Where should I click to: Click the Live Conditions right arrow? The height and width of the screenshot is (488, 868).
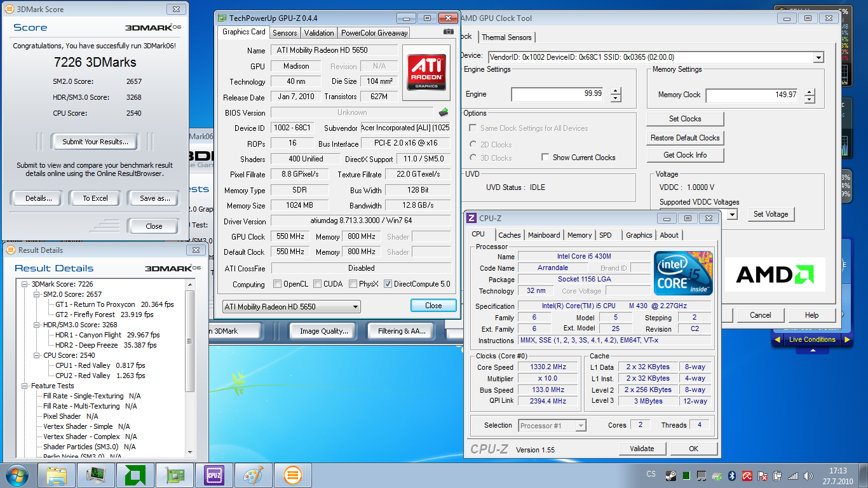click(846, 340)
